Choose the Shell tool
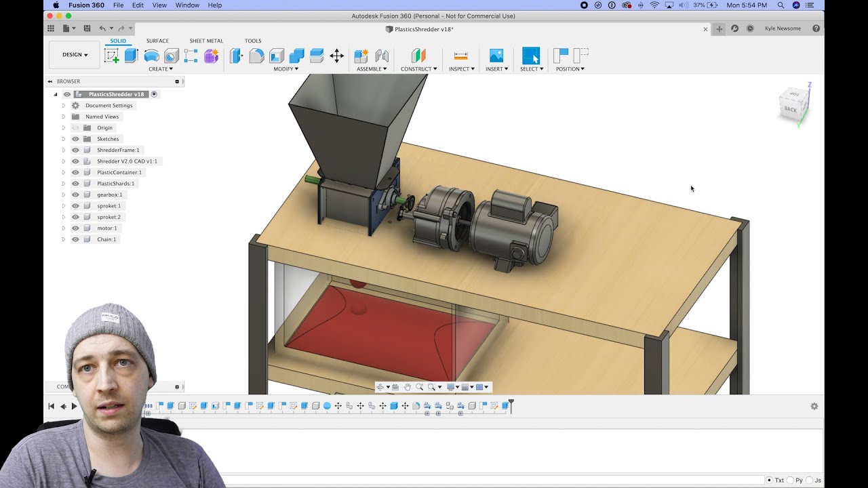Screen dimensions: 868x488 (x=277, y=56)
